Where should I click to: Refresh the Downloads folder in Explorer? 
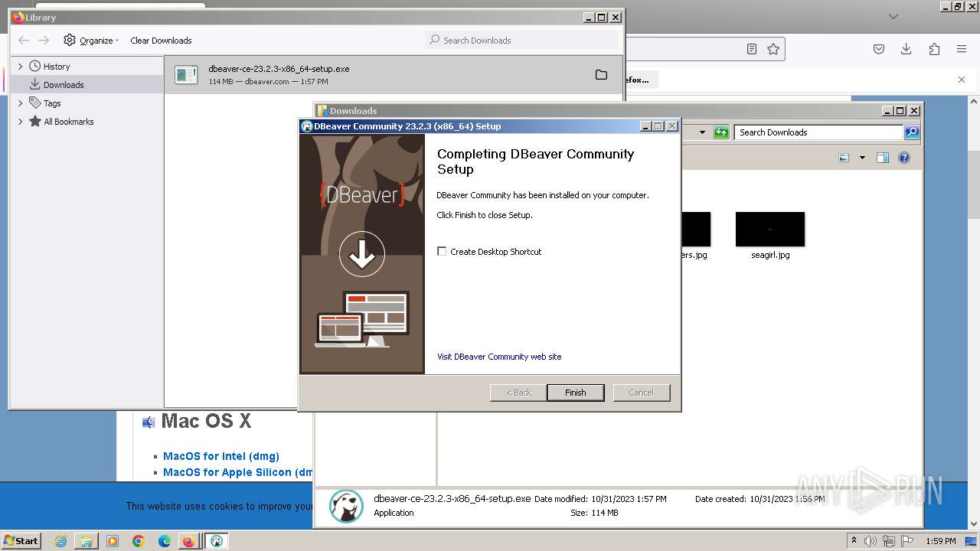pos(721,132)
